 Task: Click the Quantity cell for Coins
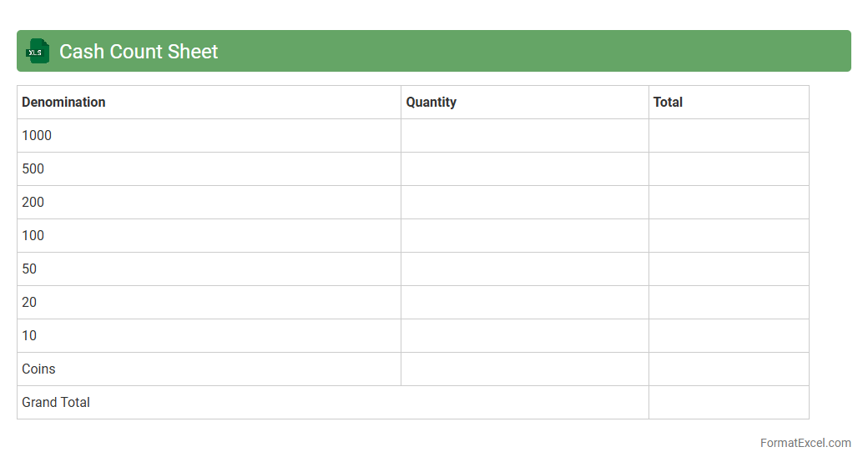pyautogui.click(x=524, y=369)
